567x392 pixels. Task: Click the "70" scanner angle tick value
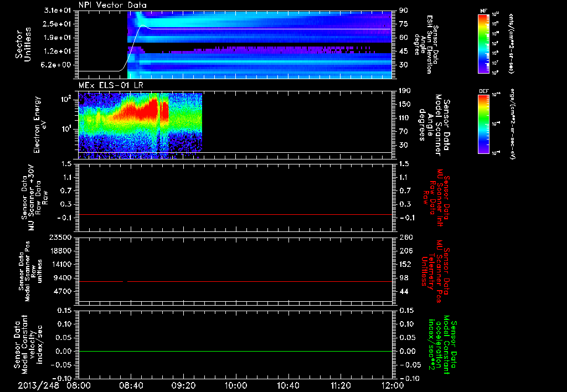click(404, 132)
